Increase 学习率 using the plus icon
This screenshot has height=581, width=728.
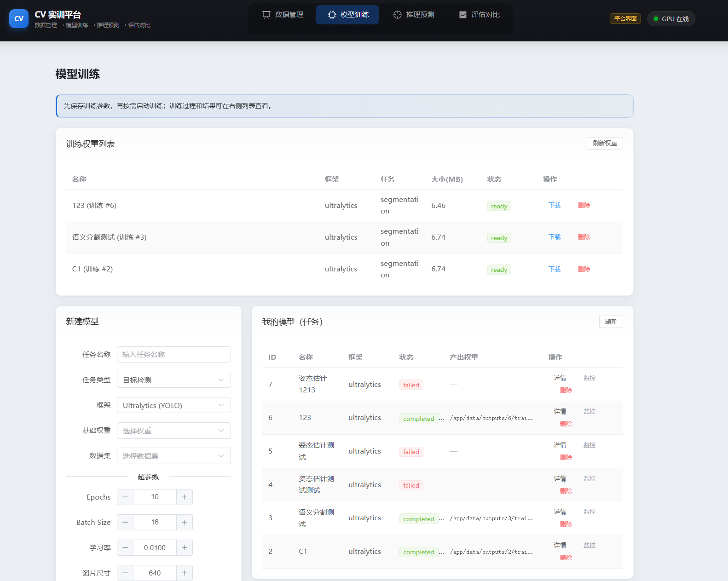pos(185,547)
